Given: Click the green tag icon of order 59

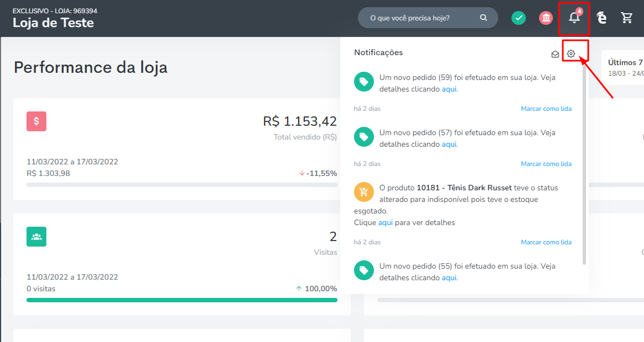Looking at the screenshot, I should 363,82.
